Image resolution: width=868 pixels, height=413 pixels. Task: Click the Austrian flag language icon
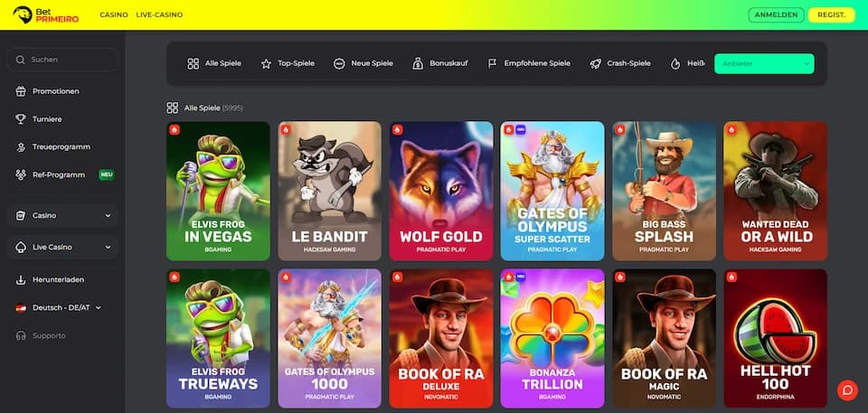click(x=21, y=308)
